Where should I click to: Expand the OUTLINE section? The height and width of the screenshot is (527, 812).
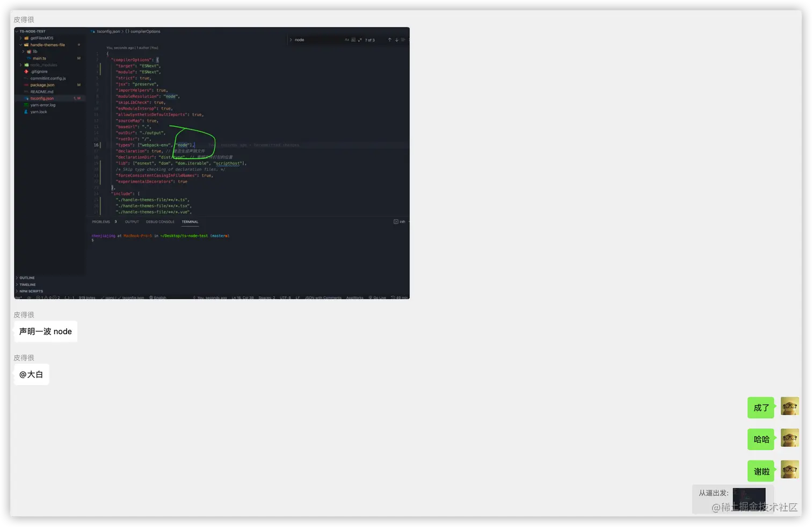pos(17,278)
